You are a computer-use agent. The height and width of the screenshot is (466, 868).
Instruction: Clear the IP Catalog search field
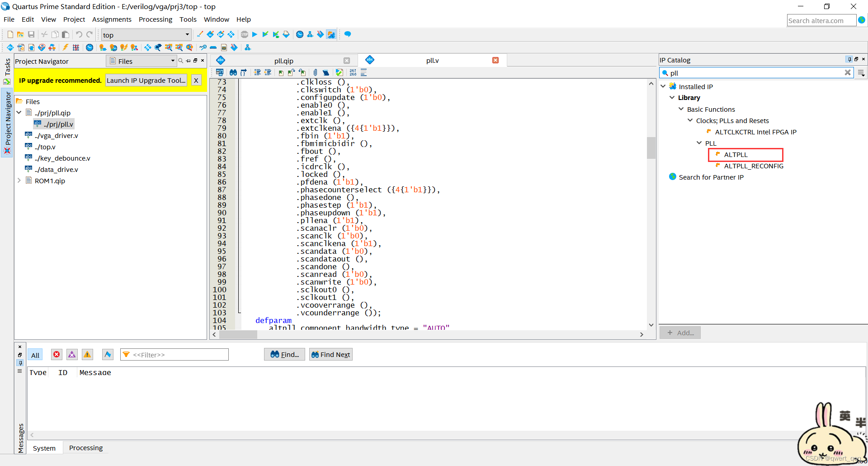point(848,73)
